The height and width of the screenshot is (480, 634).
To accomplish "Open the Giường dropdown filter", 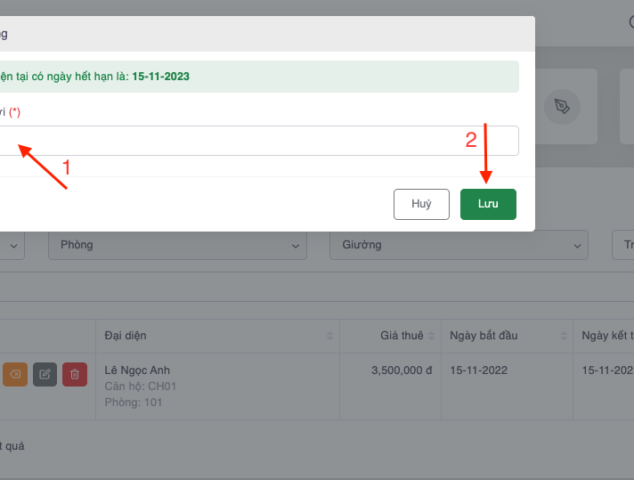I will pyautogui.click(x=459, y=245).
